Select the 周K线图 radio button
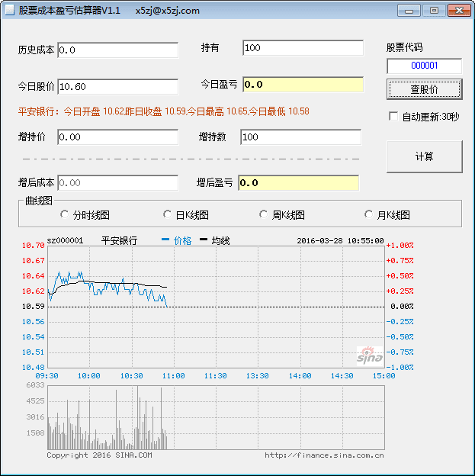Screen dimensions: 475x476 (264, 215)
